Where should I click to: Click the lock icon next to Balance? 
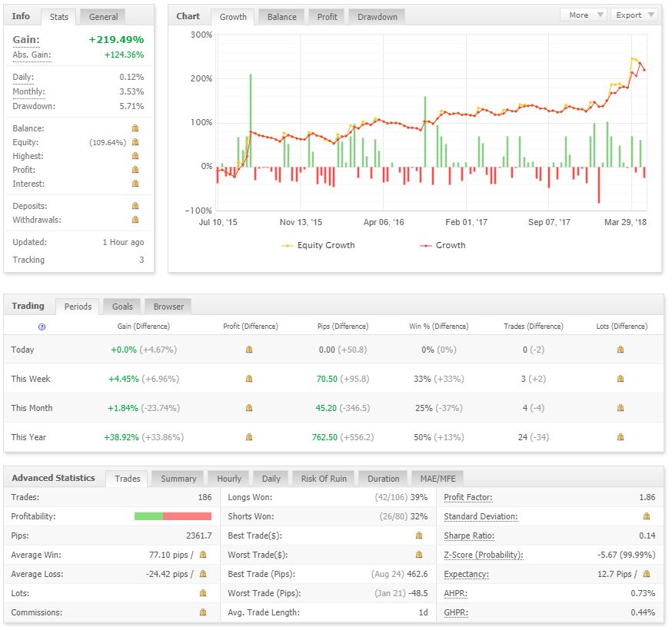coord(135,128)
